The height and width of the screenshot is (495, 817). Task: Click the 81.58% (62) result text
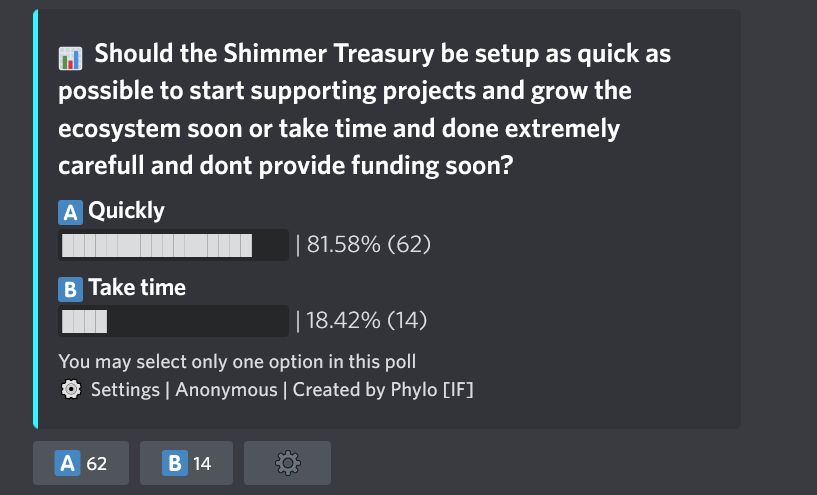tap(368, 244)
